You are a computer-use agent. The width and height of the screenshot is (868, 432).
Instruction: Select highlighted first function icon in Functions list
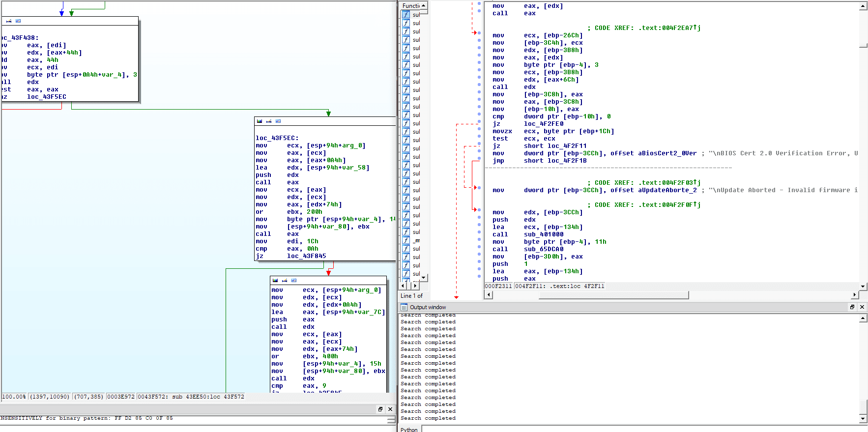point(406,15)
